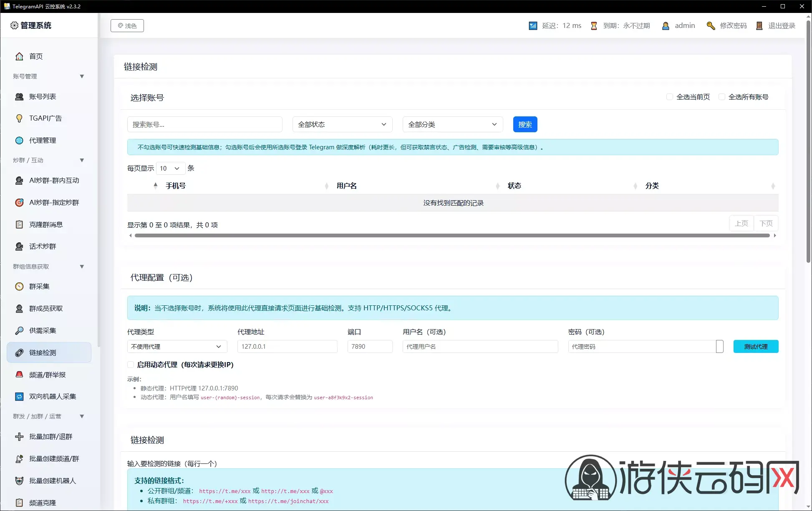The image size is (812, 511).
Task: Click the sidebar vertical scrollbar
Action: (99, 179)
